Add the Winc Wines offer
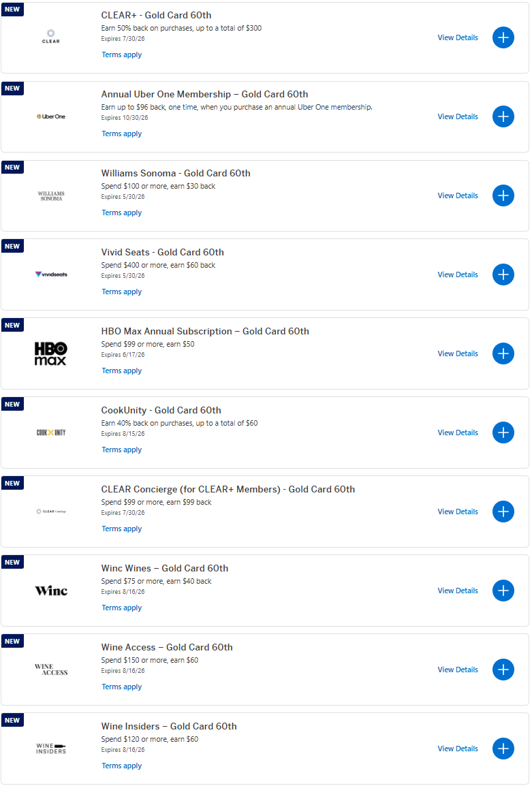This screenshot has width=532, height=786. pyautogui.click(x=503, y=591)
